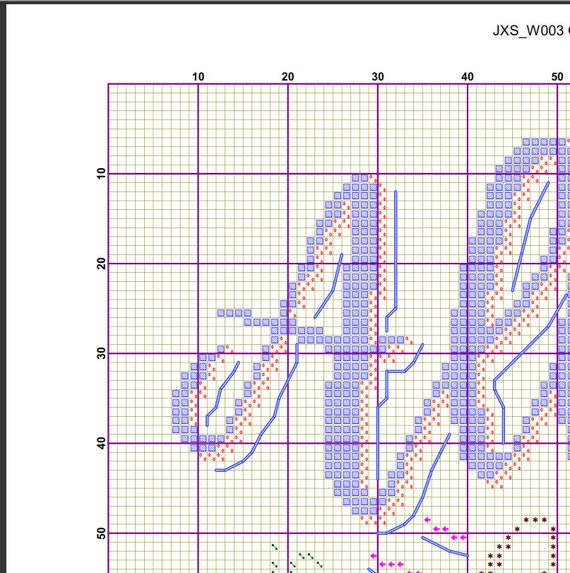Select the single magenta arrow above row 50

point(427,520)
